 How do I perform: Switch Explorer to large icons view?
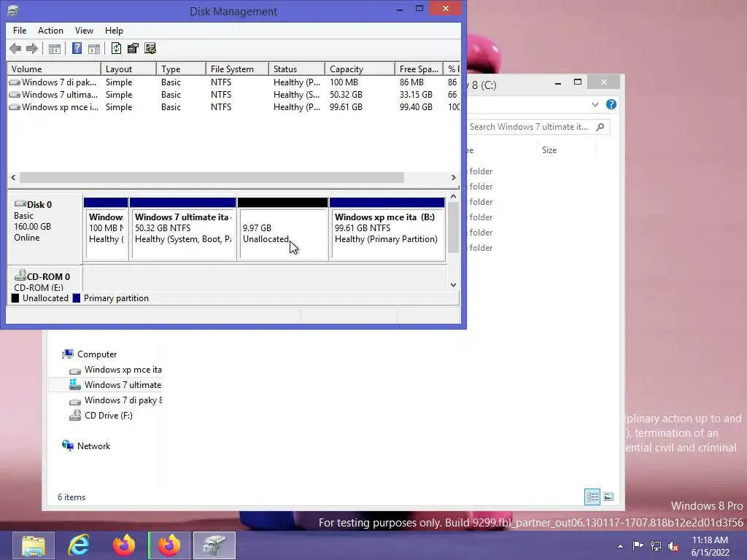click(608, 497)
